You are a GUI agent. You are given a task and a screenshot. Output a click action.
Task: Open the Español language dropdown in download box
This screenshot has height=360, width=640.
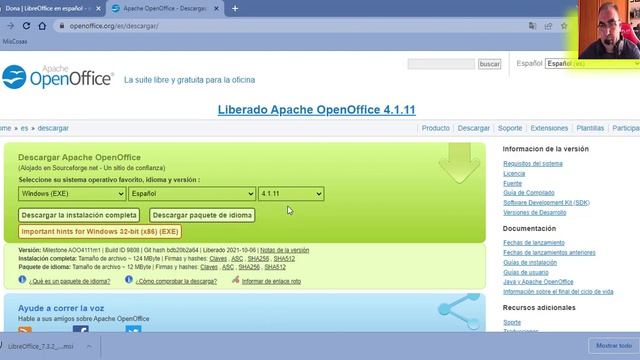pos(192,193)
